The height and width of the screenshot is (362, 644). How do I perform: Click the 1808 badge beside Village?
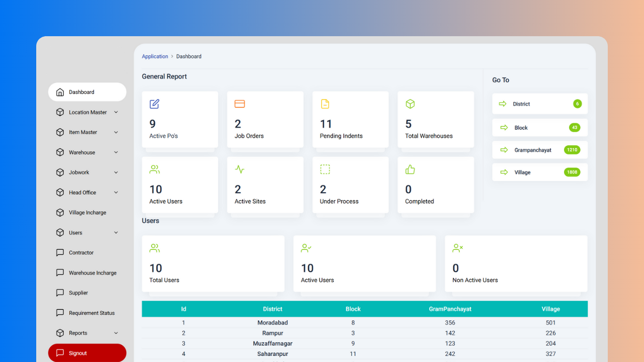(x=572, y=172)
